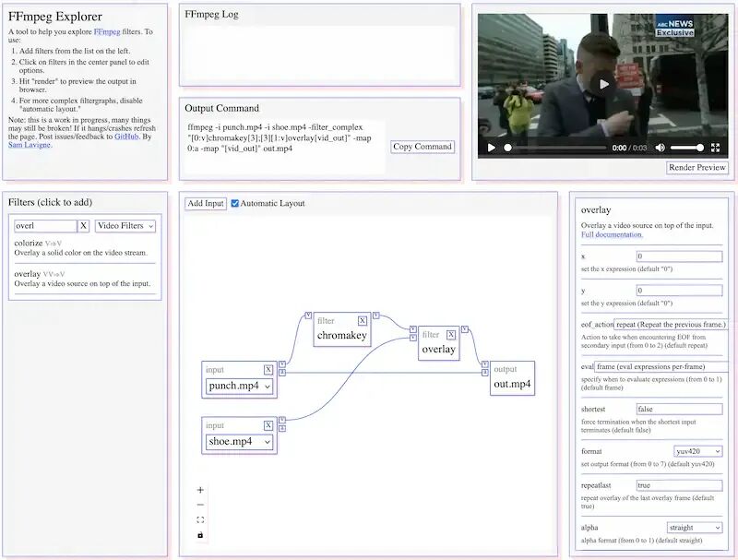Click the Add Input button
This screenshot has width=738, height=560.
(x=206, y=203)
